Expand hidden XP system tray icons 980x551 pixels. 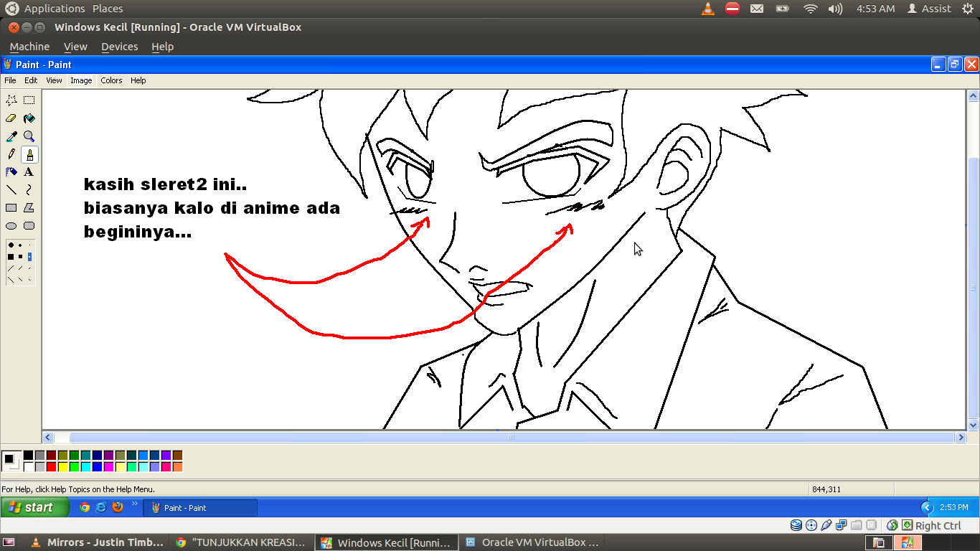point(926,507)
